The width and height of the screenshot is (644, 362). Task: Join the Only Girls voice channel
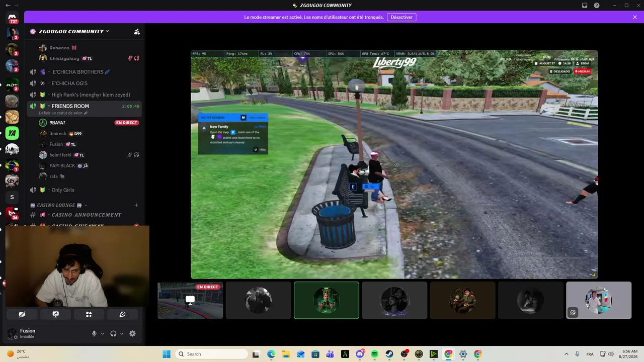84,190
